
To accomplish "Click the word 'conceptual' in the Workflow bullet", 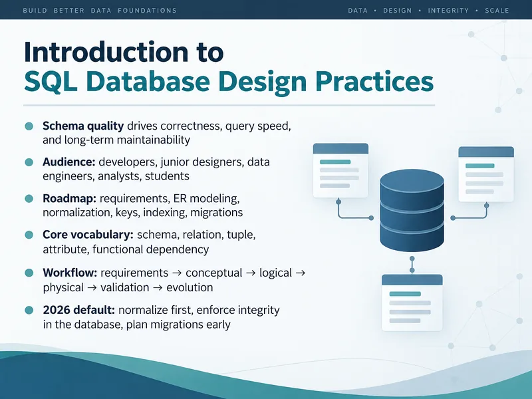I will pyautogui.click(x=213, y=273).
